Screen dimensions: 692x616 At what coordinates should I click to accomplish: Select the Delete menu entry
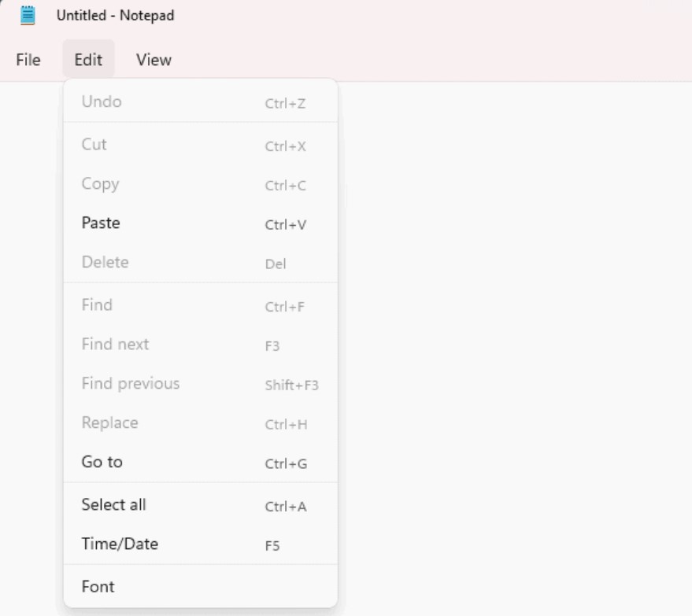coord(201,262)
